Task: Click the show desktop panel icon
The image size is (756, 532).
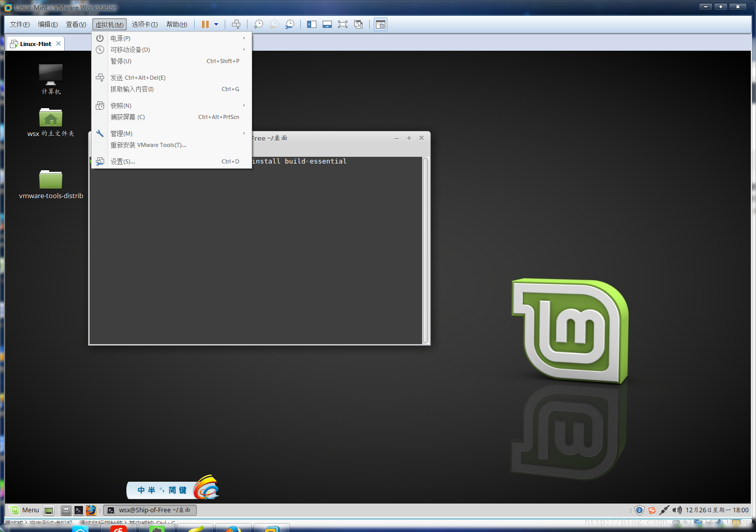Action: click(x=49, y=510)
